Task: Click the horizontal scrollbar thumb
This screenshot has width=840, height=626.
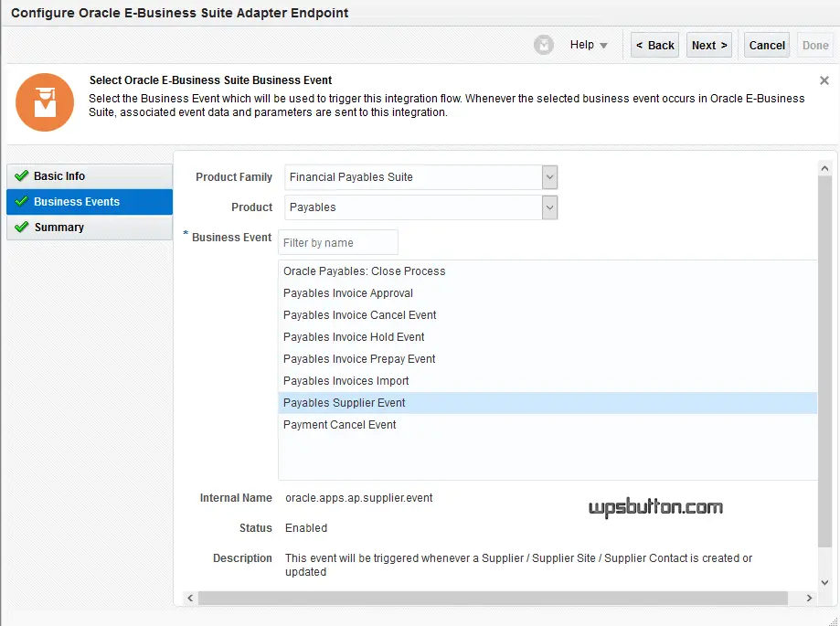Action: coord(493,599)
